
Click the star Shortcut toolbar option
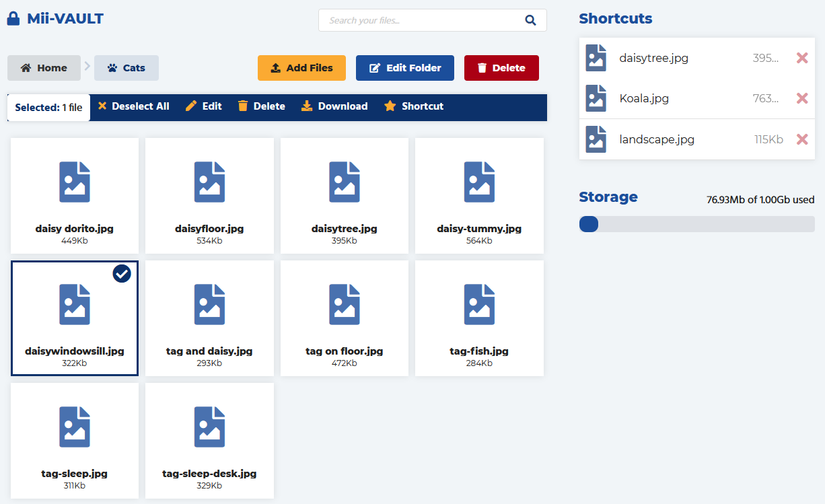pyautogui.click(x=413, y=106)
